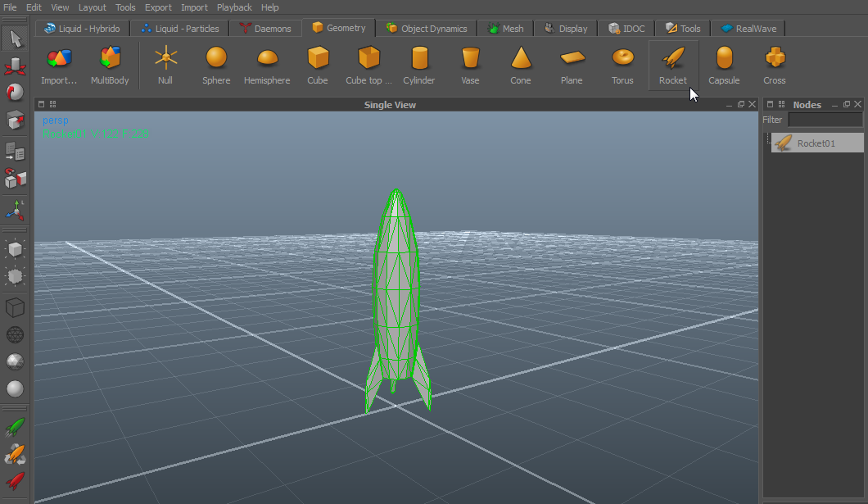Create a Vase primitive
This screenshot has height=504, width=868.
tap(470, 66)
